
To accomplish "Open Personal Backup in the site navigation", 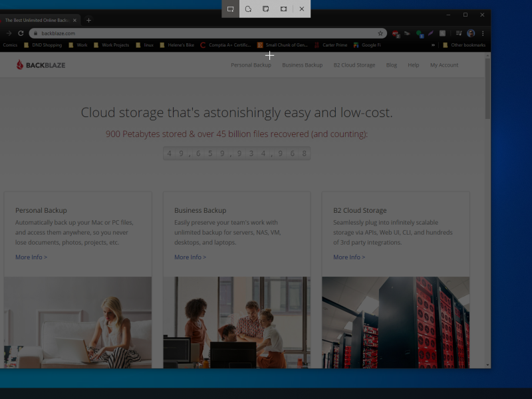I will (x=251, y=65).
